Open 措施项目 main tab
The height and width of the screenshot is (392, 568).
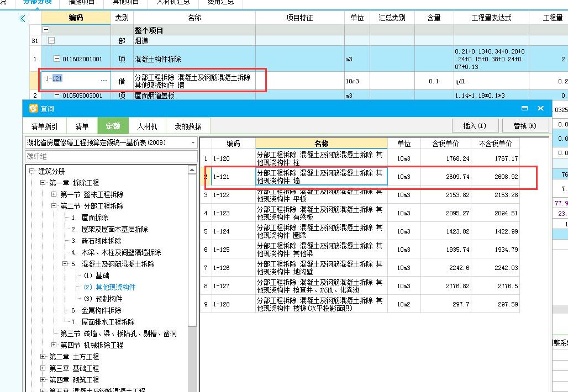pos(82,3)
